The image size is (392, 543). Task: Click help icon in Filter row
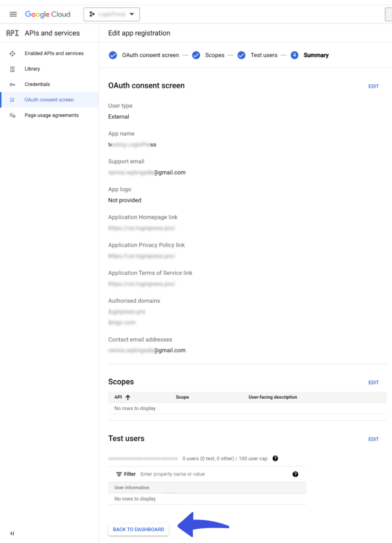coord(296,474)
